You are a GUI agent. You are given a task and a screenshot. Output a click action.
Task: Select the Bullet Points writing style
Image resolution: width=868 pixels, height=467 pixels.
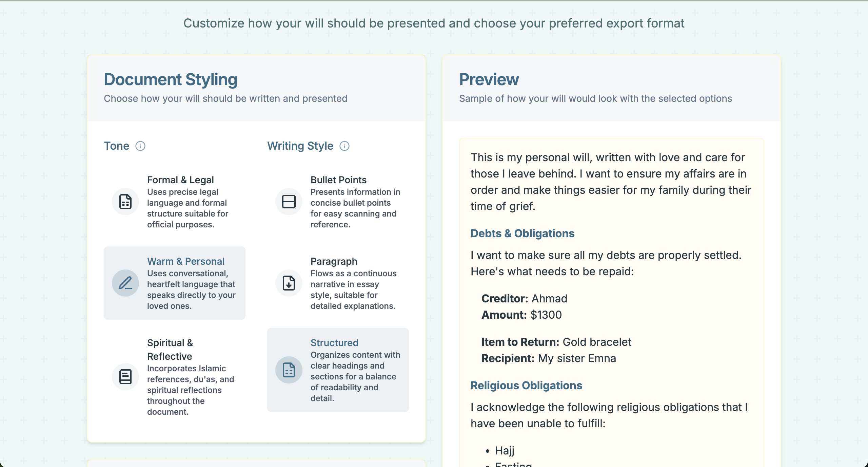[338, 180]
